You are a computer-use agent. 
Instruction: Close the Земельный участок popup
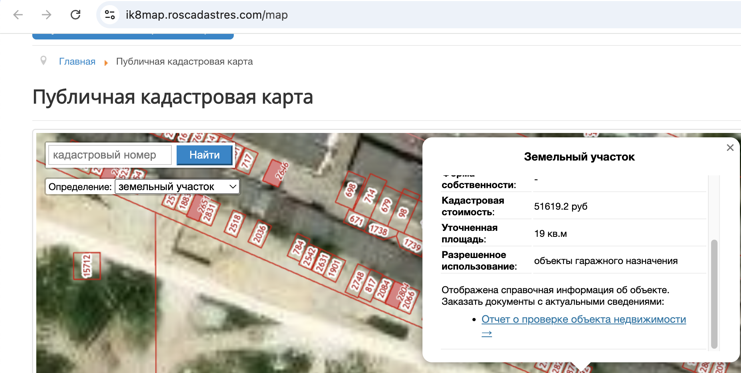coord(730,148)
